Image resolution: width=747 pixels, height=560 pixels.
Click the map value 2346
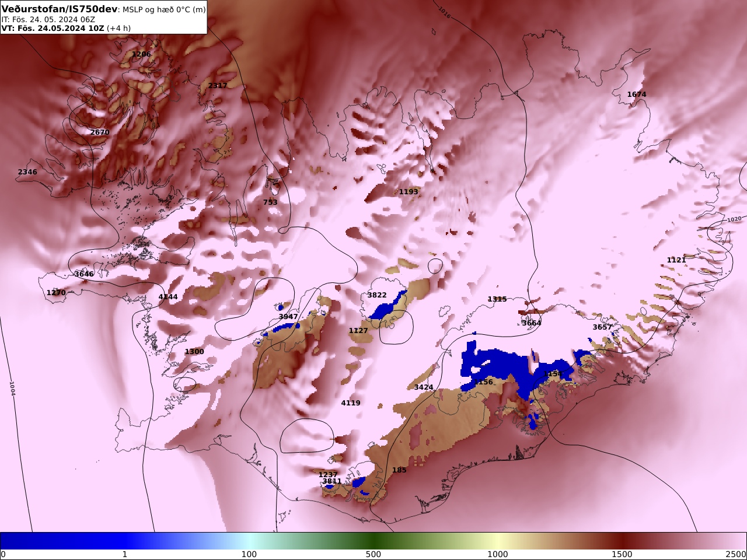tap(27, 172)
